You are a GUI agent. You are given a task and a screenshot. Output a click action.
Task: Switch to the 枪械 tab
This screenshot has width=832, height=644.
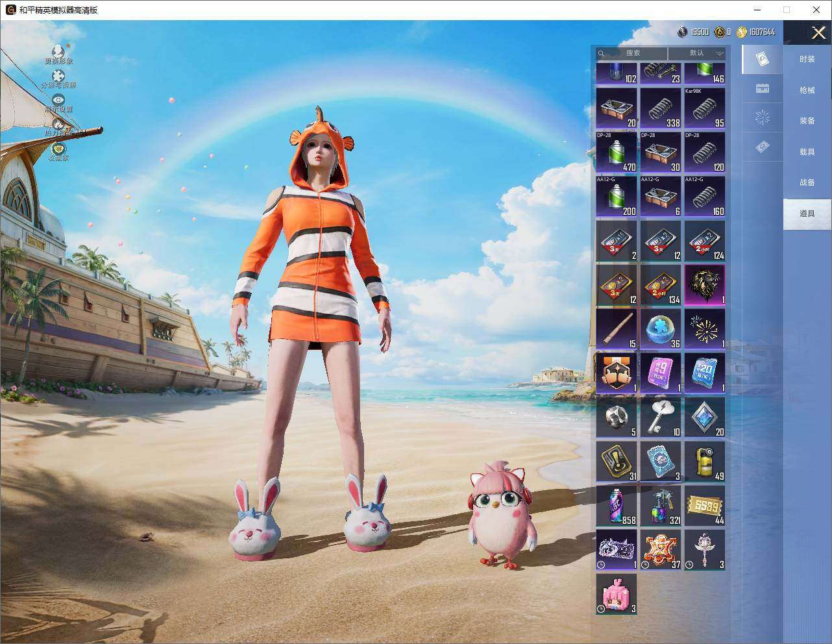807,90
